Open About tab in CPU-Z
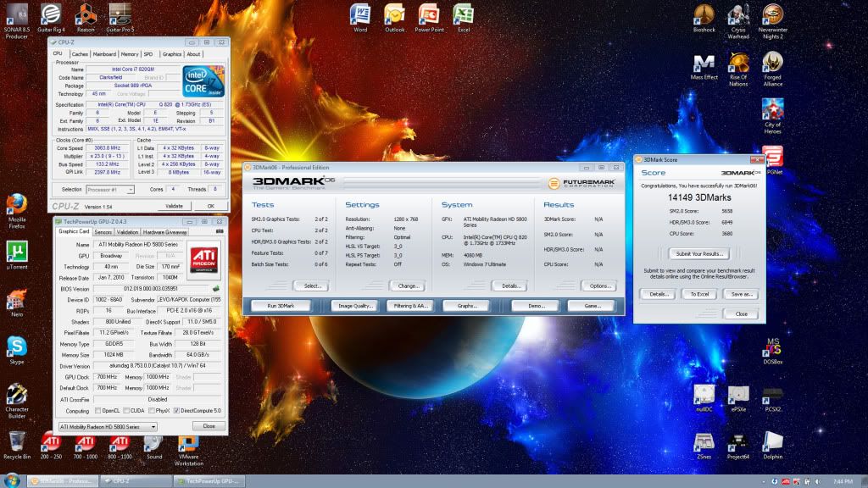The width and height of the screenshot is (868, 488). (x=193, y=54)
